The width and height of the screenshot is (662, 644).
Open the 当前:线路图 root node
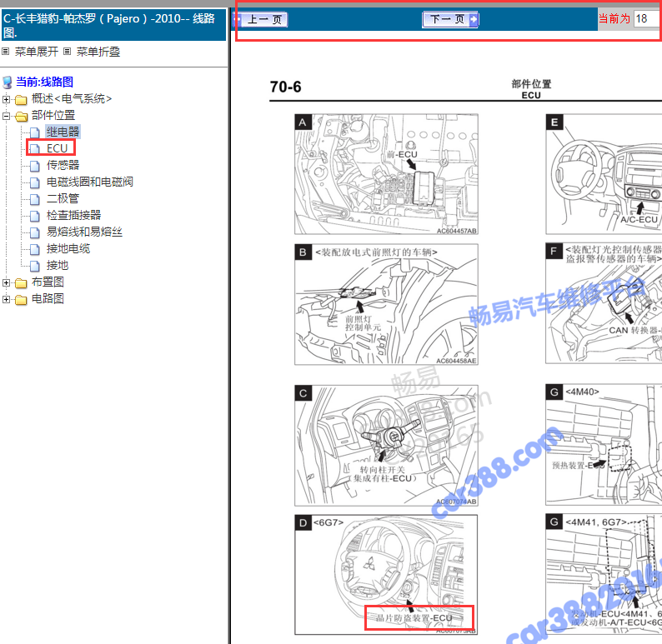[45, 82]
